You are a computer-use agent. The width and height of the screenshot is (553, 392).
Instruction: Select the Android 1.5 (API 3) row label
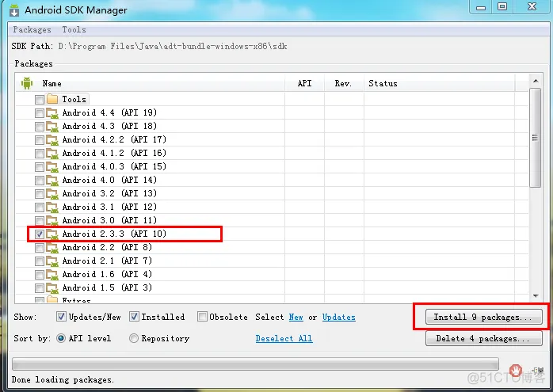(x=107, y=288)
